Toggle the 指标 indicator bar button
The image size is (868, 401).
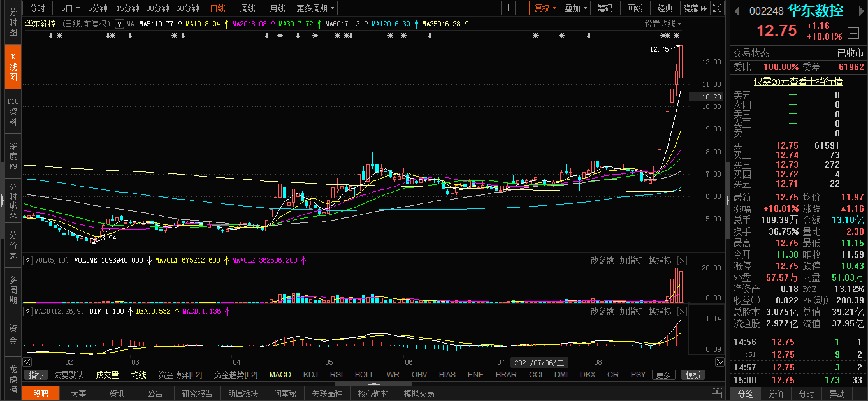[x=36, y=375]
